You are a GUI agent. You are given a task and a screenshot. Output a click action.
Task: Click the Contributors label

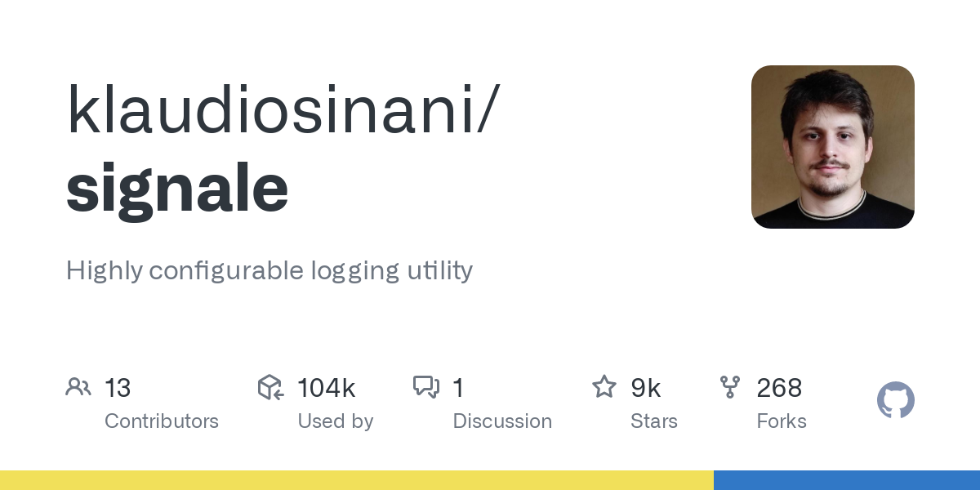pos(162,421)
